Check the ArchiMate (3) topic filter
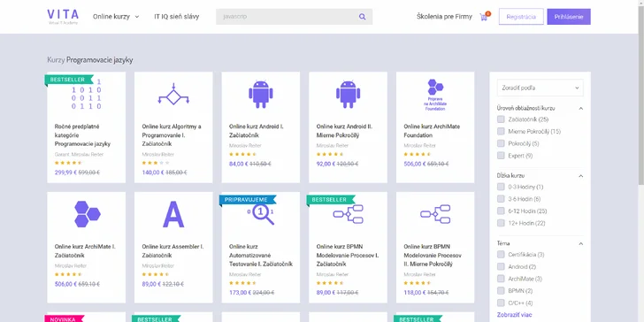 (x=501, y=279)
